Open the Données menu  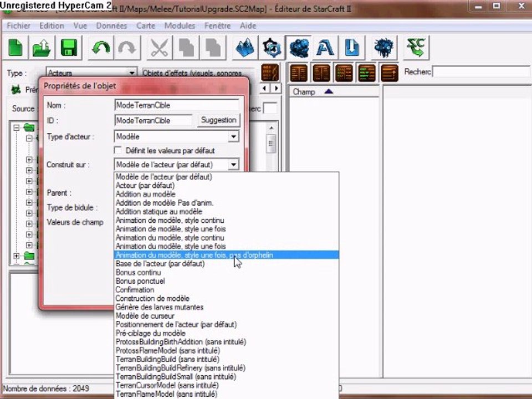pos(111,26)
